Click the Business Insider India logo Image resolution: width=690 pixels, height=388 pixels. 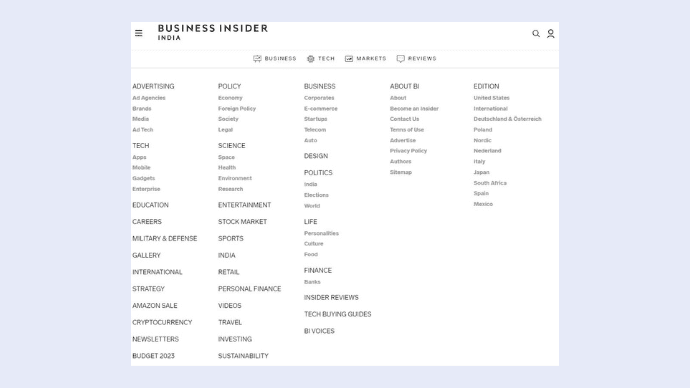coord(213,32)
